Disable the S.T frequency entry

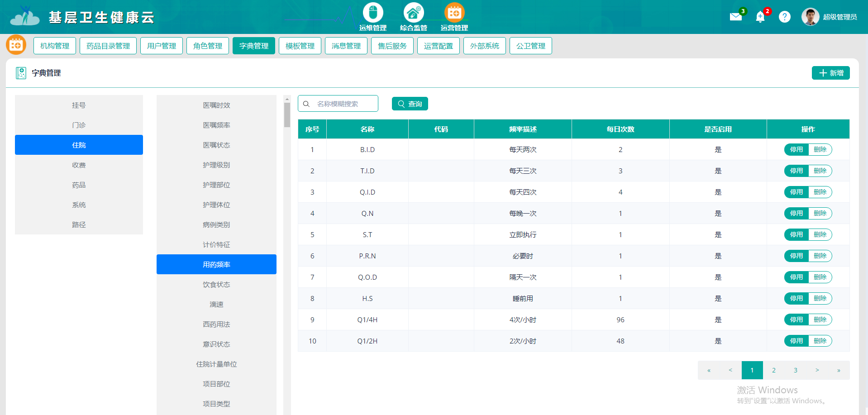[796, 234]
